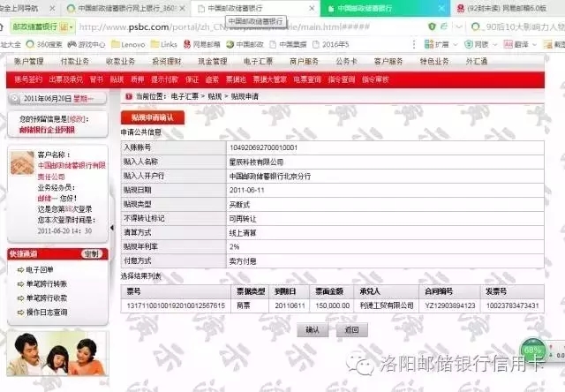This screenshot has width=565, height=392.
Task: Open the 投资理财 menu
Action: [167, 61]
